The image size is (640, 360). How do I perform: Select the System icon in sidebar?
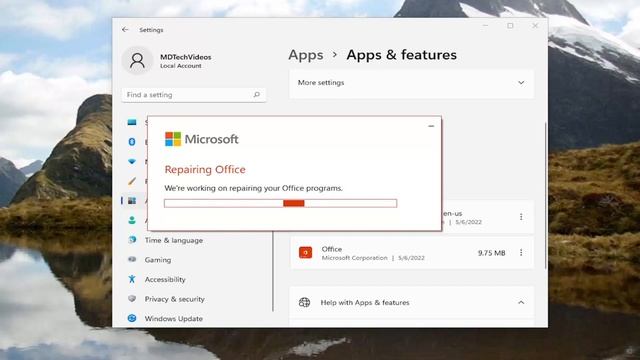(x=132, y=122)
